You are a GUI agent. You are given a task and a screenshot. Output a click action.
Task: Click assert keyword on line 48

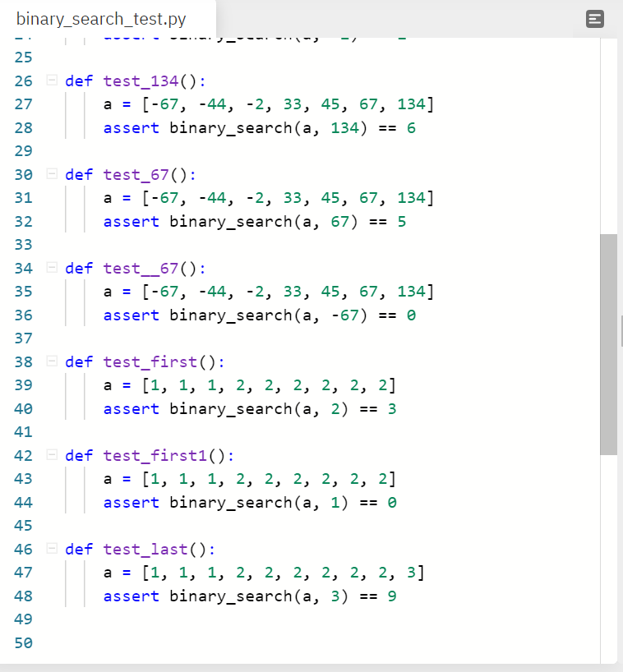coord(132,596)
